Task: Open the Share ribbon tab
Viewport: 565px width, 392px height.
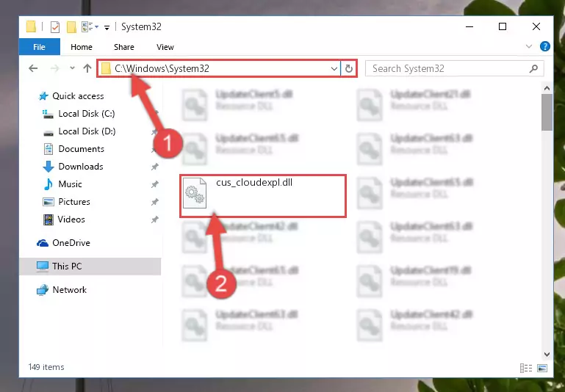Action: point(124,47)
